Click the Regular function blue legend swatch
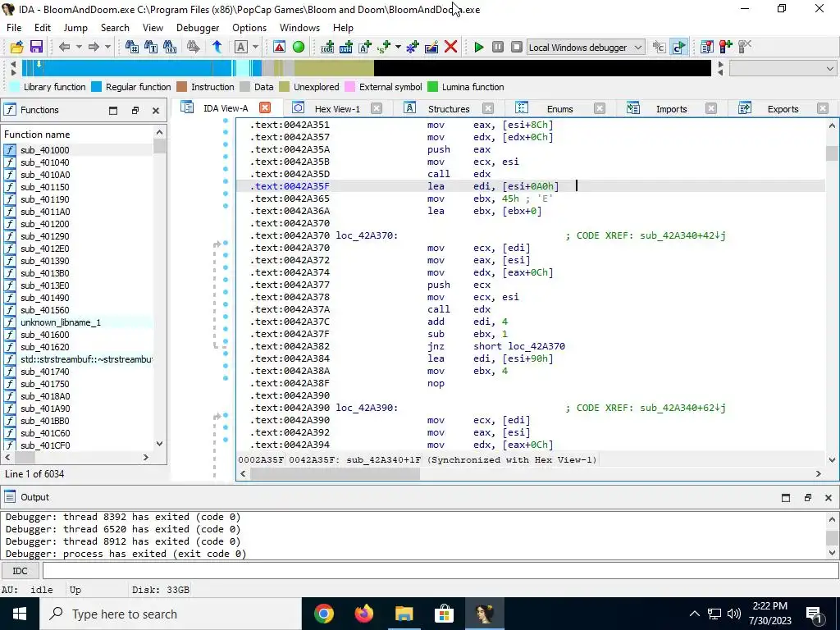The image size is (840, 630). click(97, 87)
